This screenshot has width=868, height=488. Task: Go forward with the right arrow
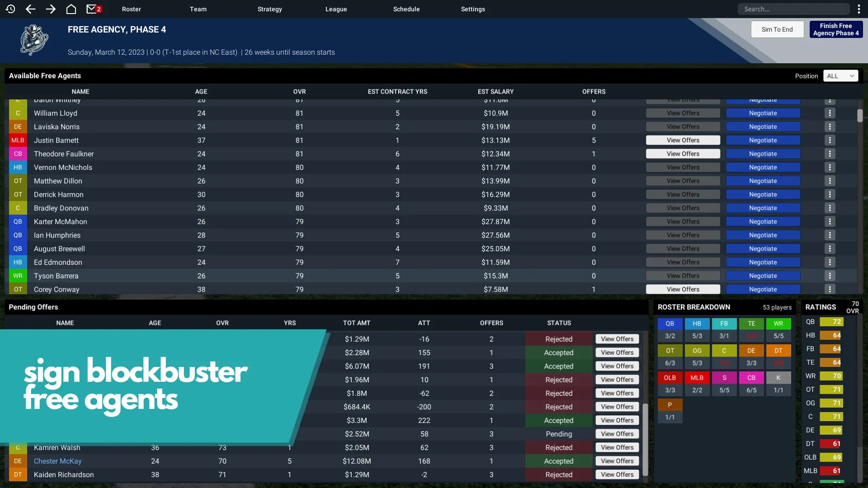[x=51, y=9]
